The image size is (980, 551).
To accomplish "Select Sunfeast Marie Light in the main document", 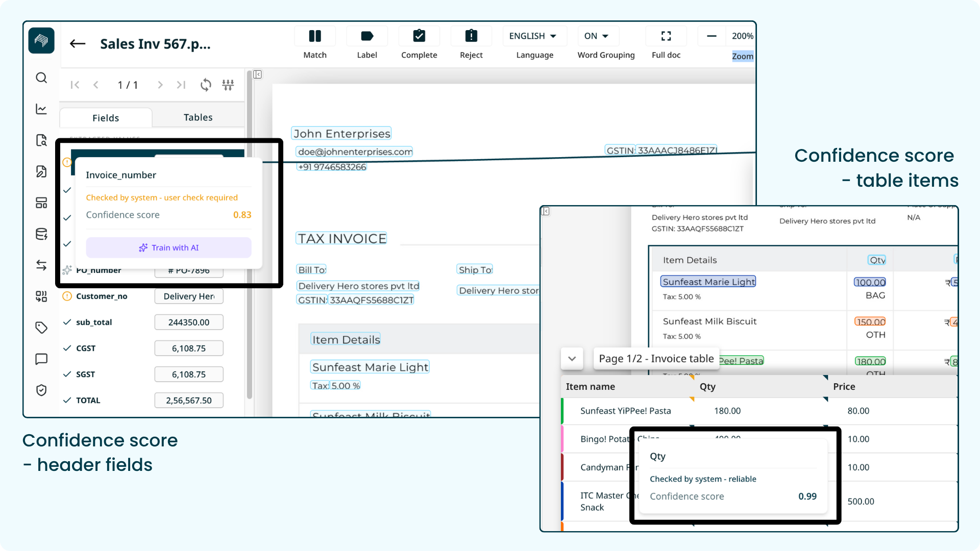I will point(370,367).
